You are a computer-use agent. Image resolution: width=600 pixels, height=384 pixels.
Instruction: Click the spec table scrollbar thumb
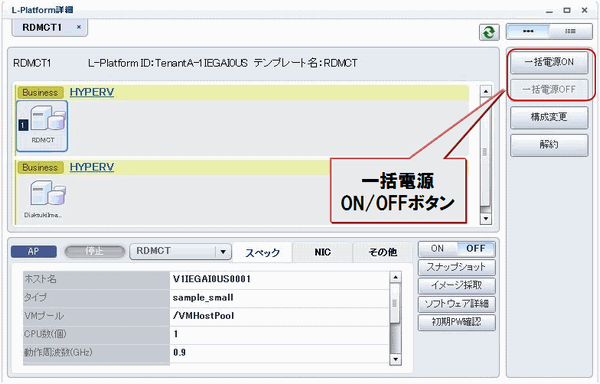(x=395, y=303)
